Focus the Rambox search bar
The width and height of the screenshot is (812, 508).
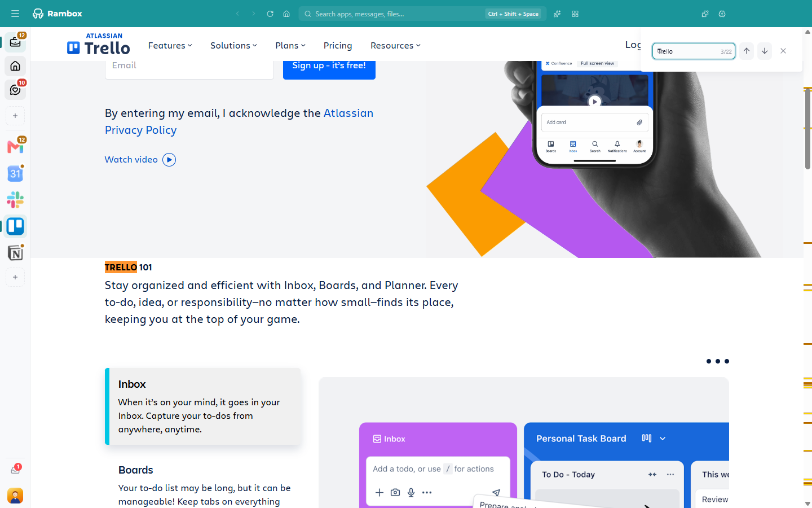(422, 14)
